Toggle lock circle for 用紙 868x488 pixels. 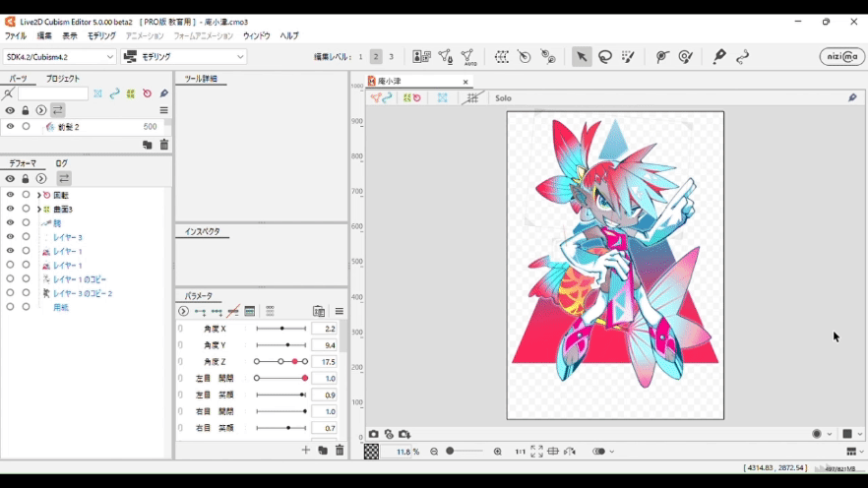(26, 307)
